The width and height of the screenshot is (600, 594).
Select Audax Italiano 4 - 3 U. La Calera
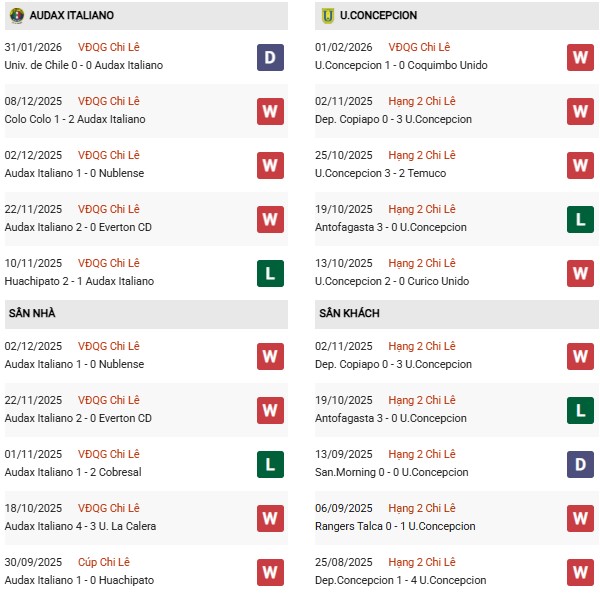point(80,526)
